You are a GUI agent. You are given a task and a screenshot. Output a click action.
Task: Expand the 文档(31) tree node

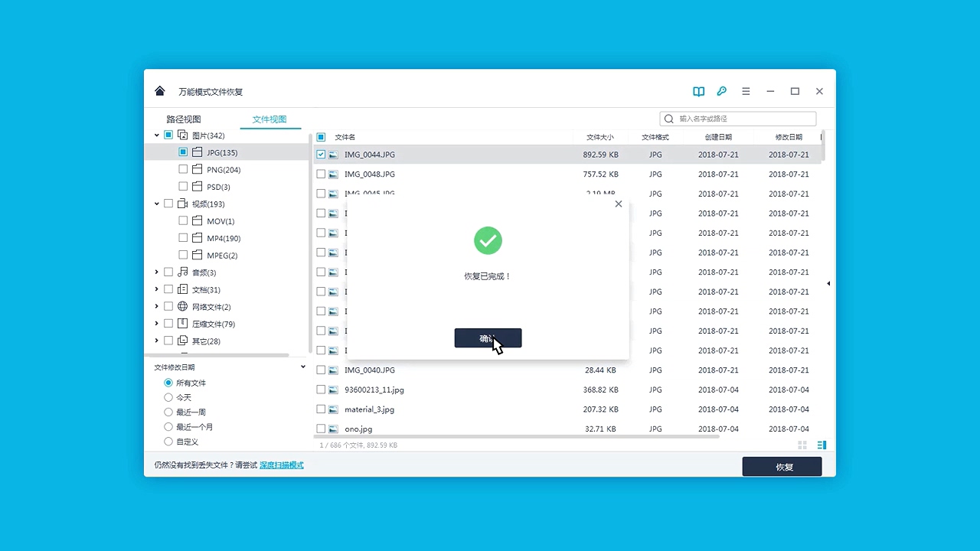tap(157, 289)
